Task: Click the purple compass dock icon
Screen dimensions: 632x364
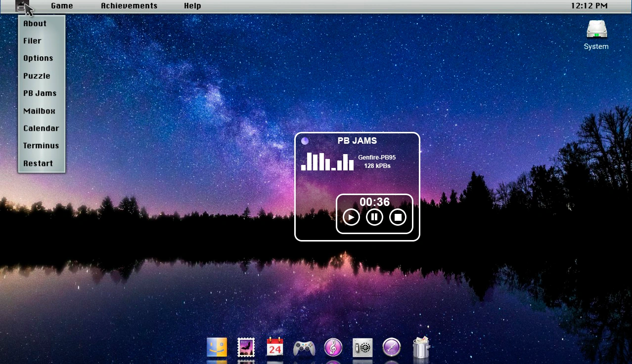Action: point(392,347)
